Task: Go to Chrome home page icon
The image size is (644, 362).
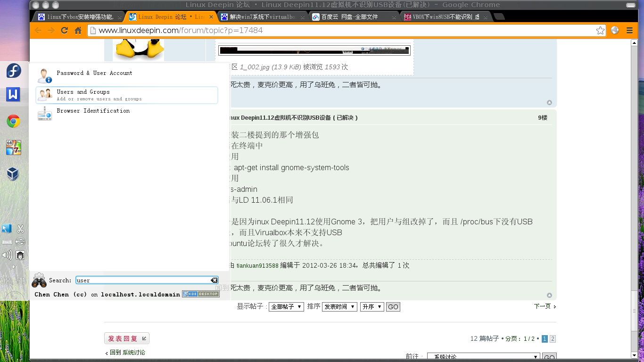Action: [78, 30]
